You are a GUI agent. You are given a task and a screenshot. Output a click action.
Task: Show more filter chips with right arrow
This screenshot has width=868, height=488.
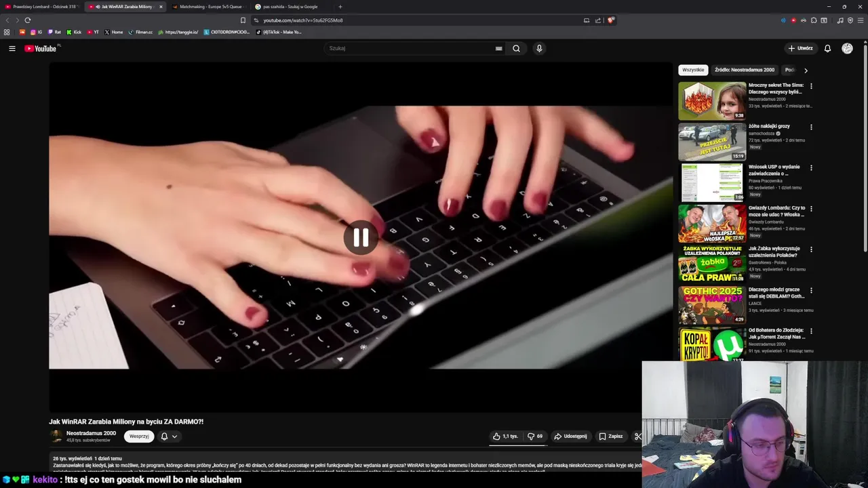pyautogui.click(x=806, y=70)
